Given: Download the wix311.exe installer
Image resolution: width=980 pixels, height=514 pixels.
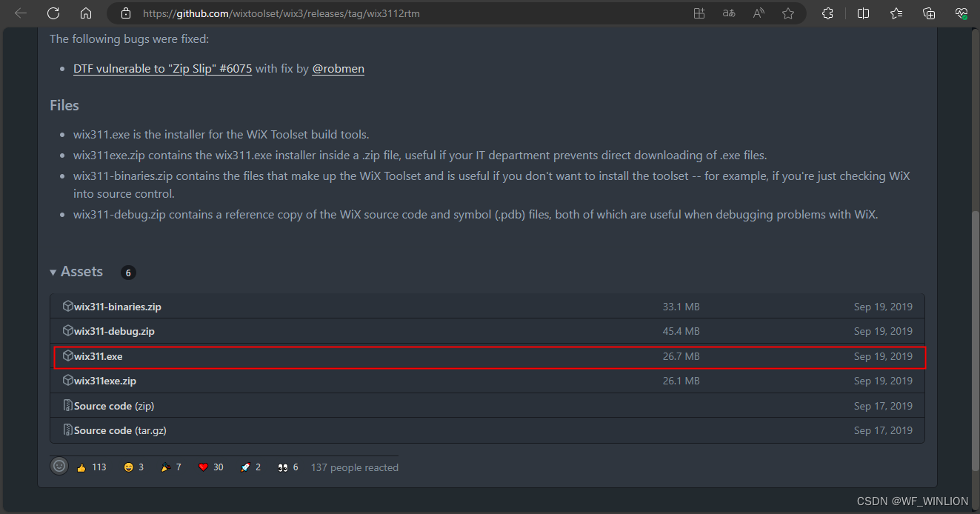Looking at the screenshot, I should [99, 356].
